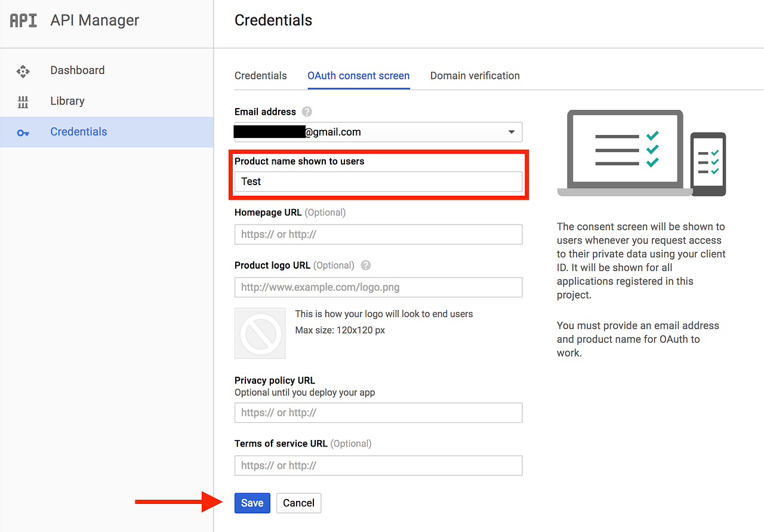Click the product name field containing Test
Image resolution: width=764 pixels, height=532 pixels.
(x=378, y=182)
